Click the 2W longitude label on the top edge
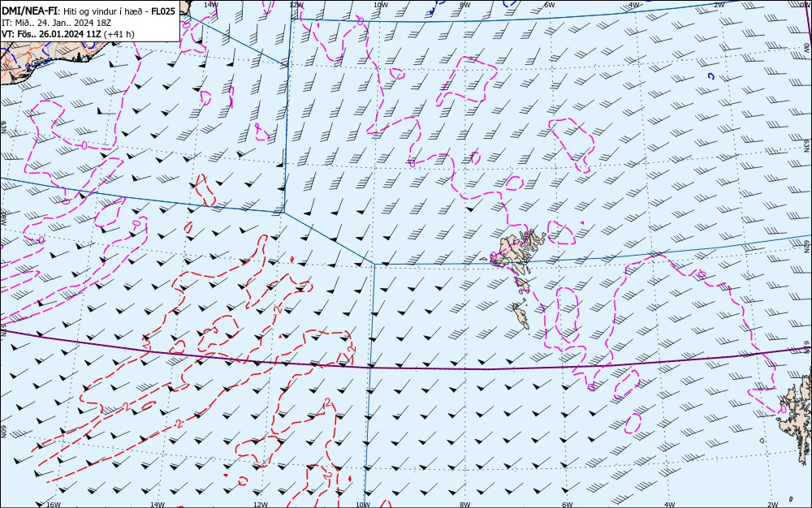The width and height of the screenshot is (812, 508). pyautogui.click(x=719, y=4)
